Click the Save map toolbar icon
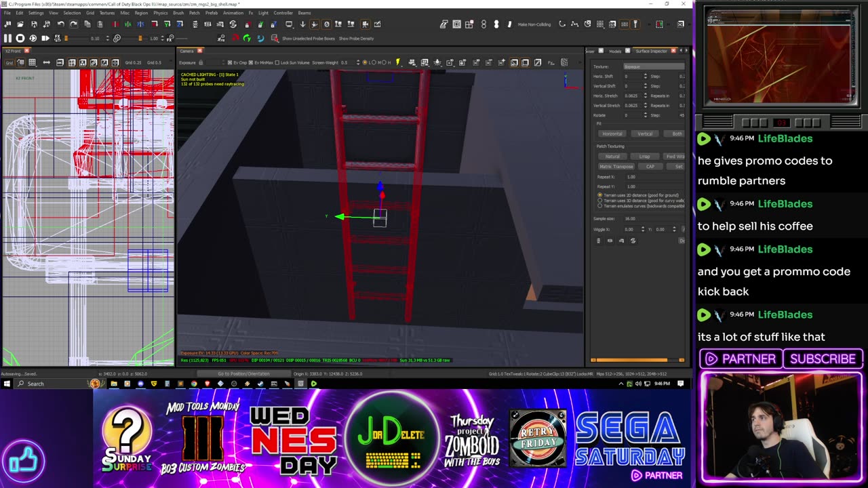 point(34,24)
